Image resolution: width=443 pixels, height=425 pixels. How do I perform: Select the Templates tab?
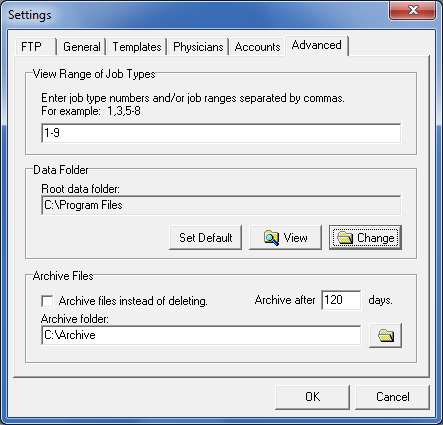pos(137,47)
